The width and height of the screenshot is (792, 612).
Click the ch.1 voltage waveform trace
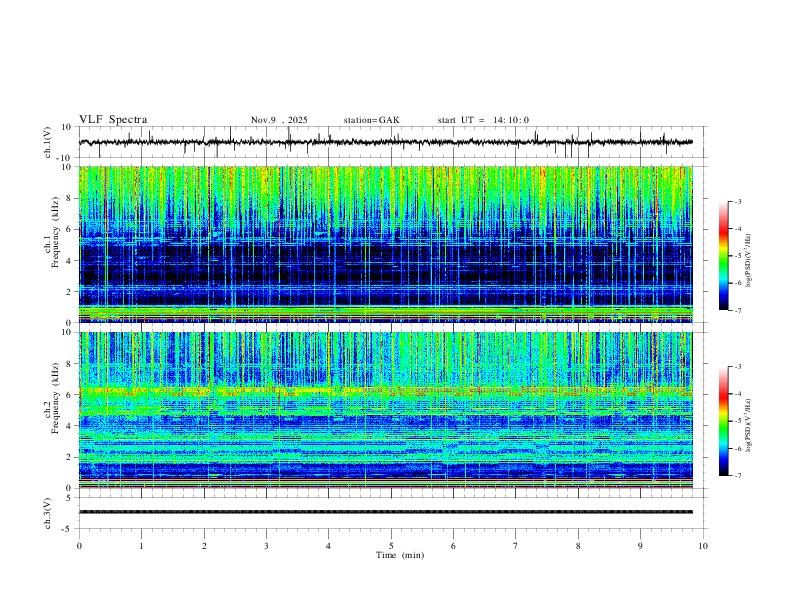tap(386, 142)
